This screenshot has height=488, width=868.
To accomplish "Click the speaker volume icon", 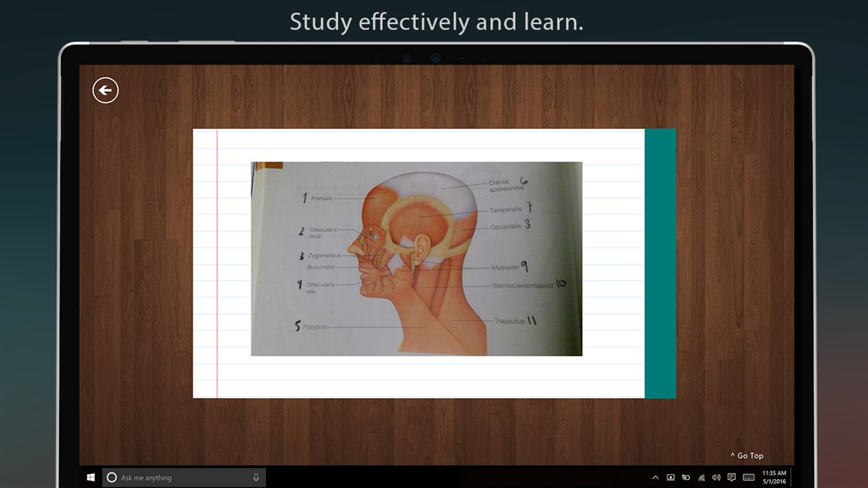I will [x=716, y=477].
